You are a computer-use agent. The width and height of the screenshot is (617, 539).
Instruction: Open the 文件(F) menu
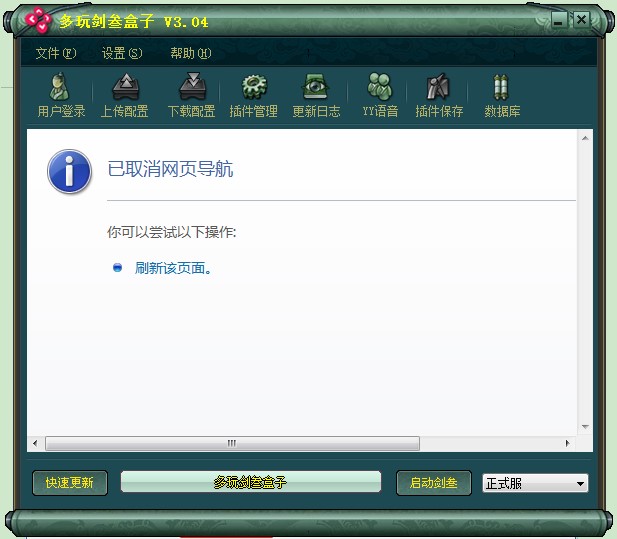click(x=56, y=53)
